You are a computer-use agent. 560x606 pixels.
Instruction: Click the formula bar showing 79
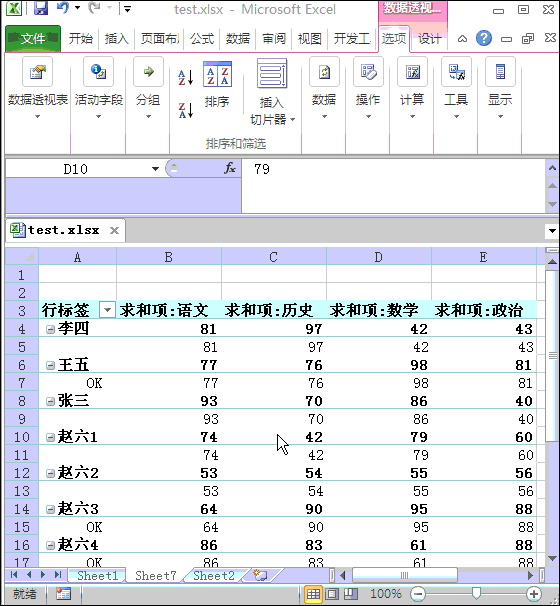(x=393, y=186)
